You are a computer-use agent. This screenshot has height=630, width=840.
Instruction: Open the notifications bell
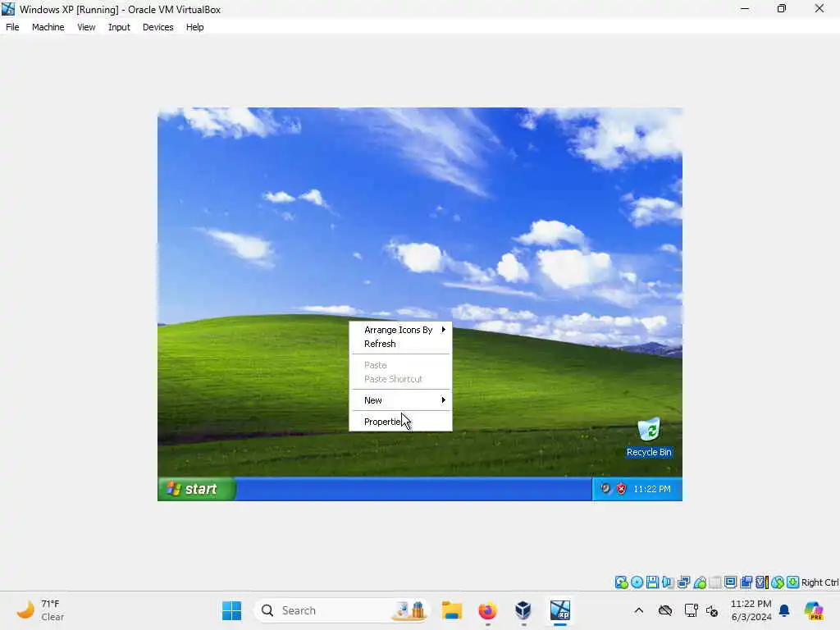click(x=784, y=610)
